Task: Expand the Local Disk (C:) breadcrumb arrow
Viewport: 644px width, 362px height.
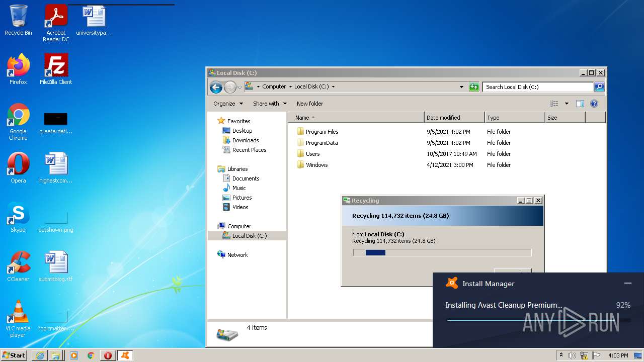Action: coord(333,86)
